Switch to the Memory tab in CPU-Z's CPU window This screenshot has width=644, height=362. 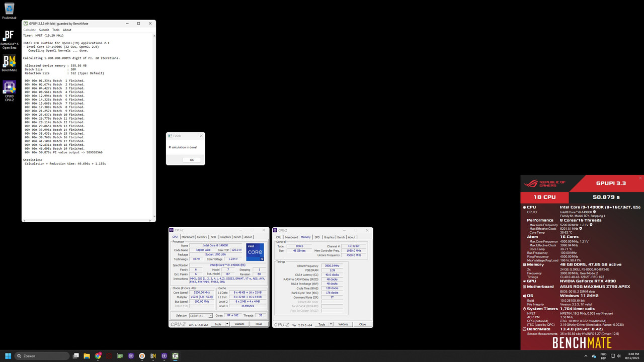tap(202, 237)
